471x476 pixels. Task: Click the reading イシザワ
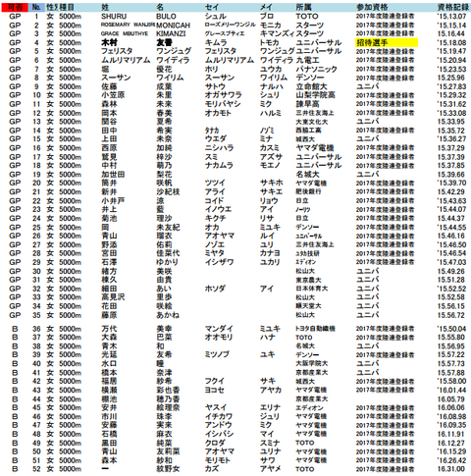coord(220,262)
